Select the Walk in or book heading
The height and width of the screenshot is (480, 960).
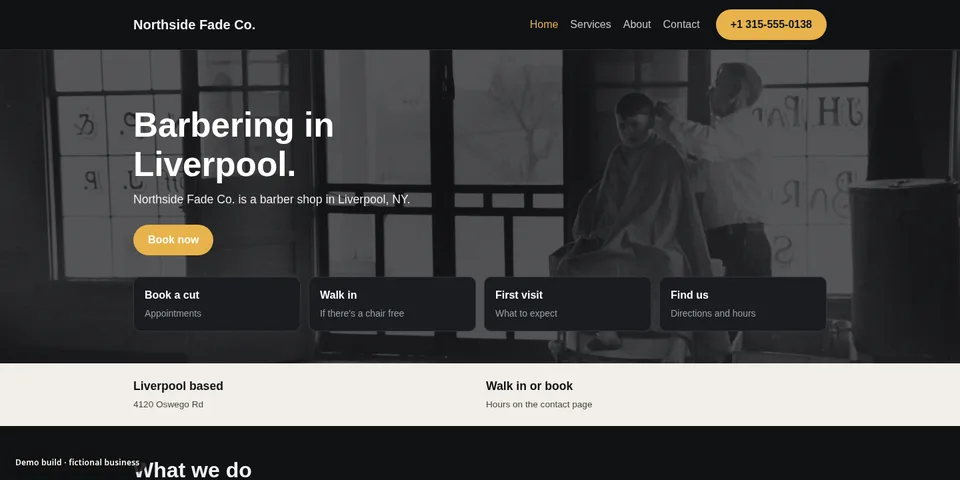click(x=529, y=386)
